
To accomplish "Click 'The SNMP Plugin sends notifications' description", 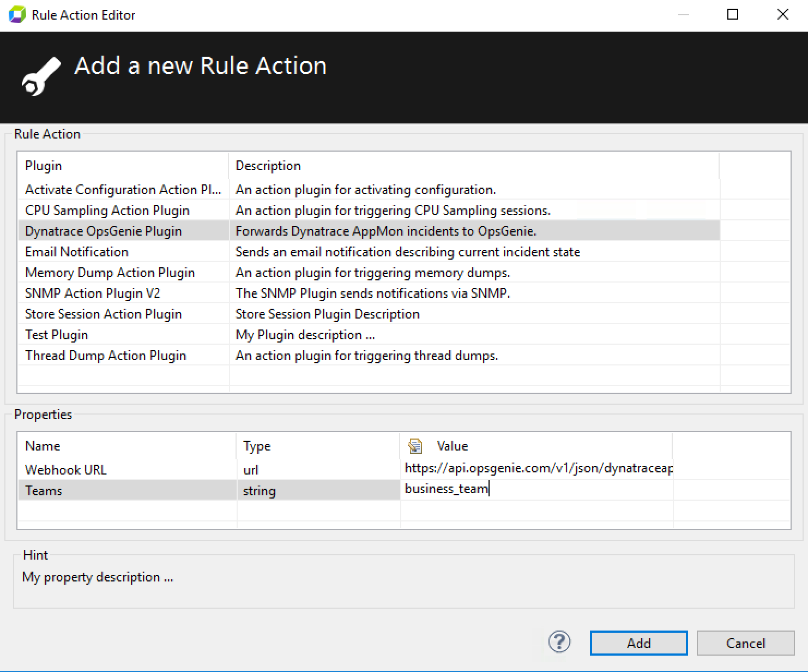I will click(x=373, y=293).
